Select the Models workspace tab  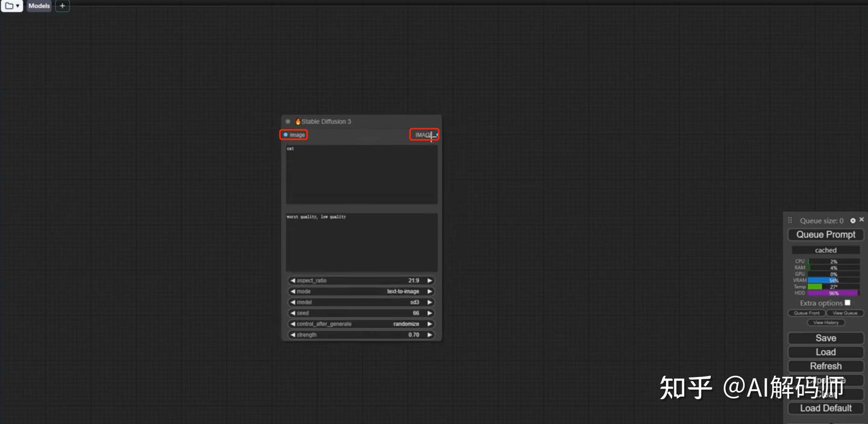39,5
